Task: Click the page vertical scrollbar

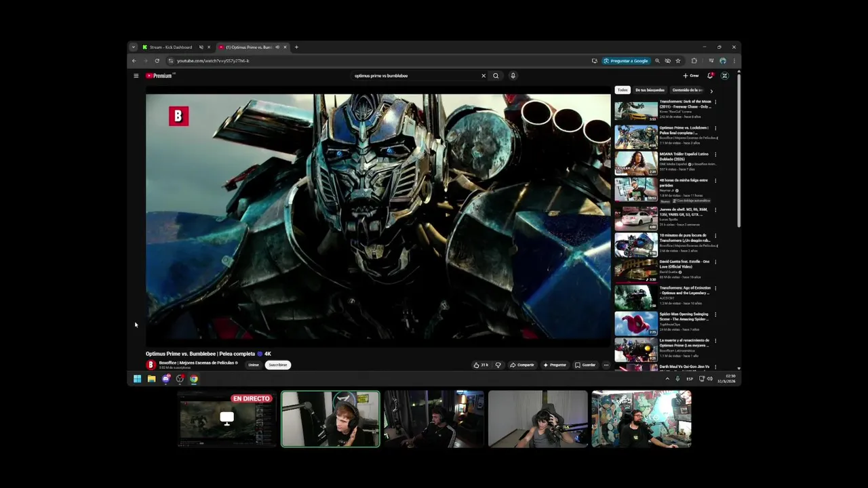Action: [738, 149]
